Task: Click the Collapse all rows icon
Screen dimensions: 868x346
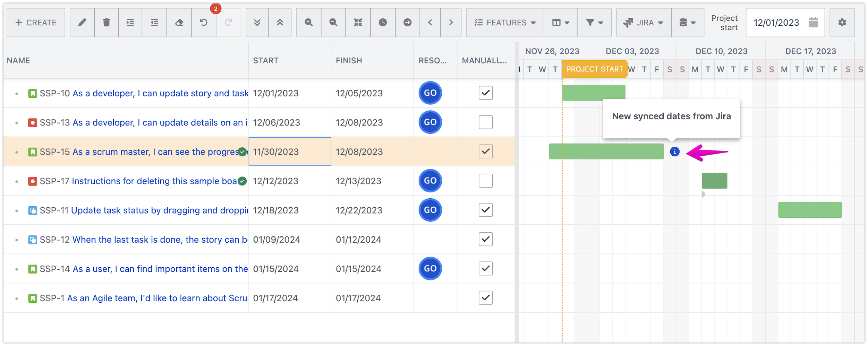Action: [x=280, y=23]
